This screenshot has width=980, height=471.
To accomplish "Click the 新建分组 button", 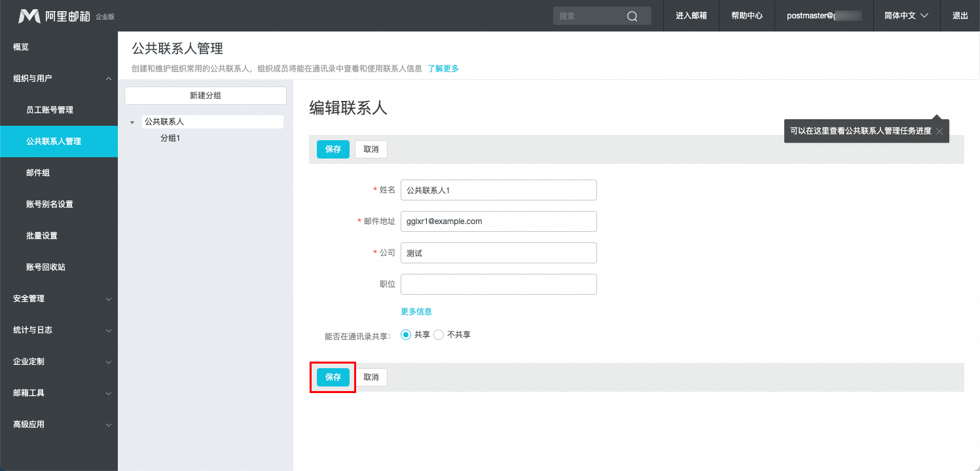I will point(206,96).
